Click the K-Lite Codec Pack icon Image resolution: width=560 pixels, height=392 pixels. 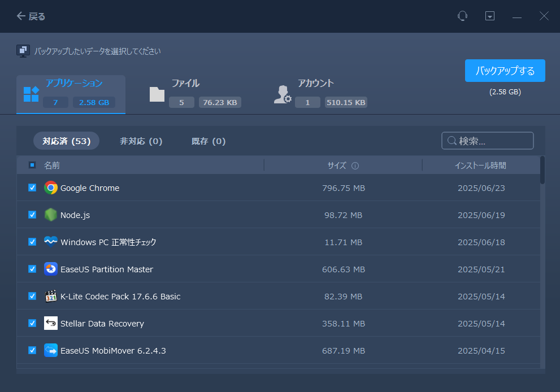pos(51,296)
